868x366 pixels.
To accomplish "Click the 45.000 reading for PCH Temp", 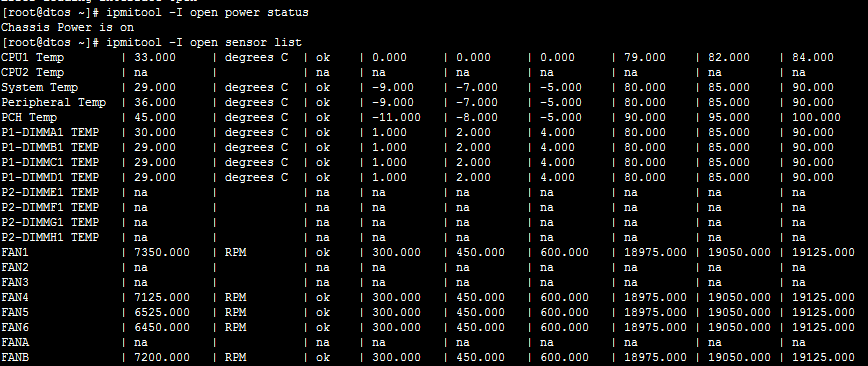I will (x=155, y=117).
